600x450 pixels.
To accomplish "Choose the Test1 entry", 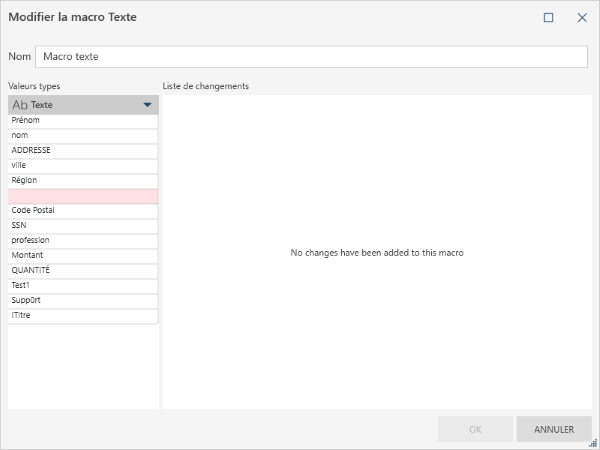I will (83, 286).
